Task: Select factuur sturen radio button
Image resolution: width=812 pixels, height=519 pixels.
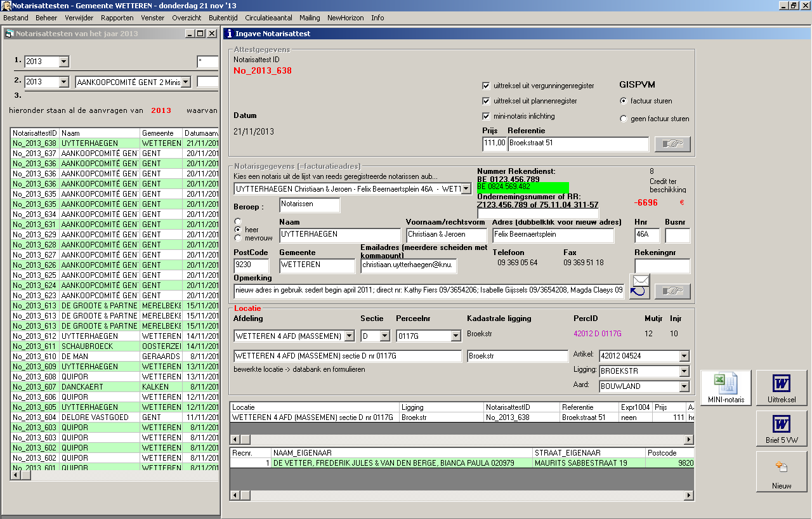Action: (x=624, y=101)
